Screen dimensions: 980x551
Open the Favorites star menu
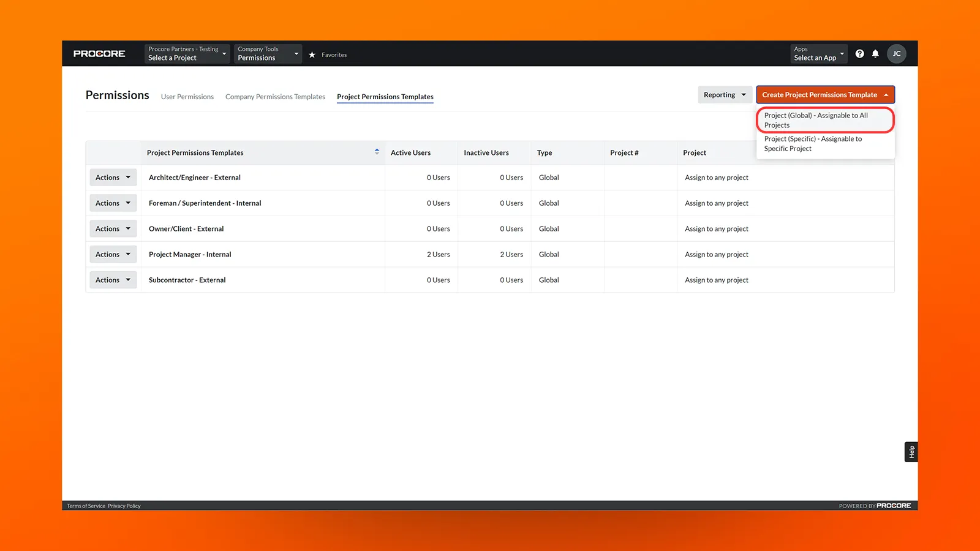click(312, 54)
